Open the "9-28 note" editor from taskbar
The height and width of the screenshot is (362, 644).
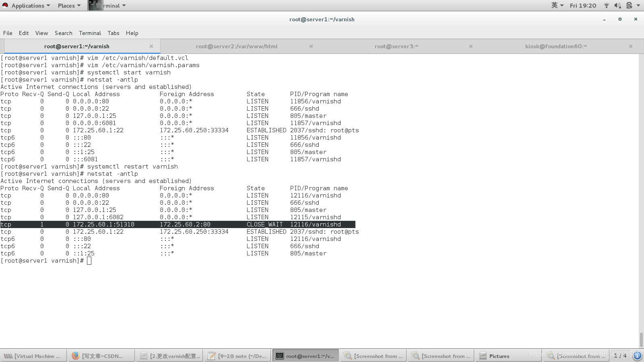point(237,356)
